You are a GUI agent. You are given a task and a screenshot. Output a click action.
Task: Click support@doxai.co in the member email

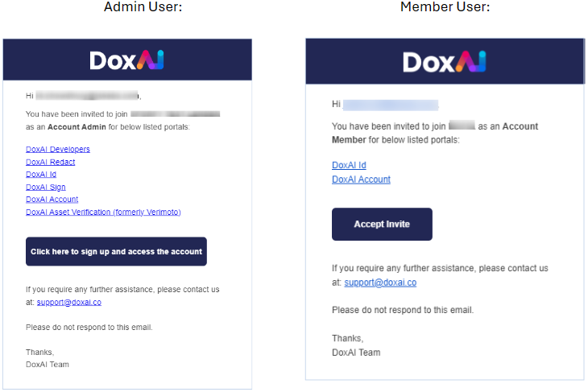pyautogui.click(x=380, y=283)
